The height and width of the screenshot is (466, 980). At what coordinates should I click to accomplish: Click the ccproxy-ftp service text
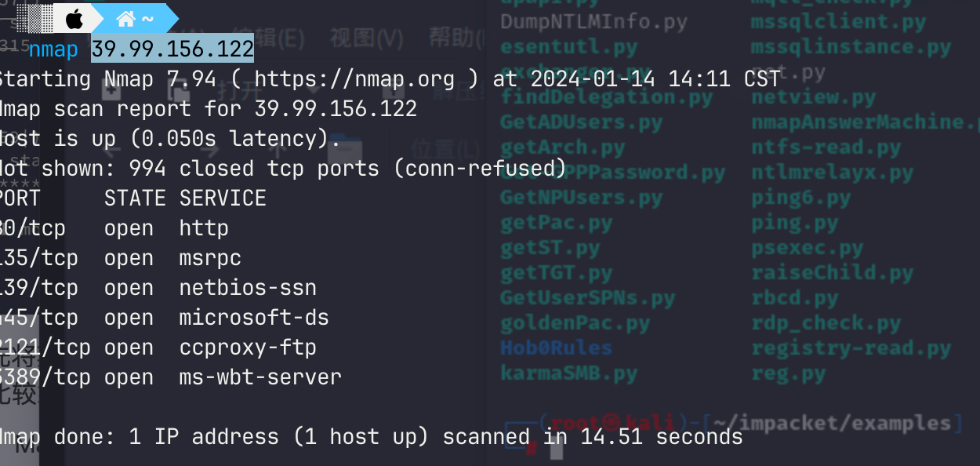coord(248,348)
